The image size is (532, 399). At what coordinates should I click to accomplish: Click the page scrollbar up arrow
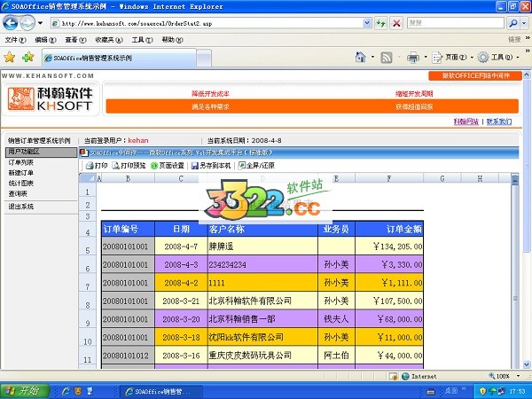(x=526, y=75)
